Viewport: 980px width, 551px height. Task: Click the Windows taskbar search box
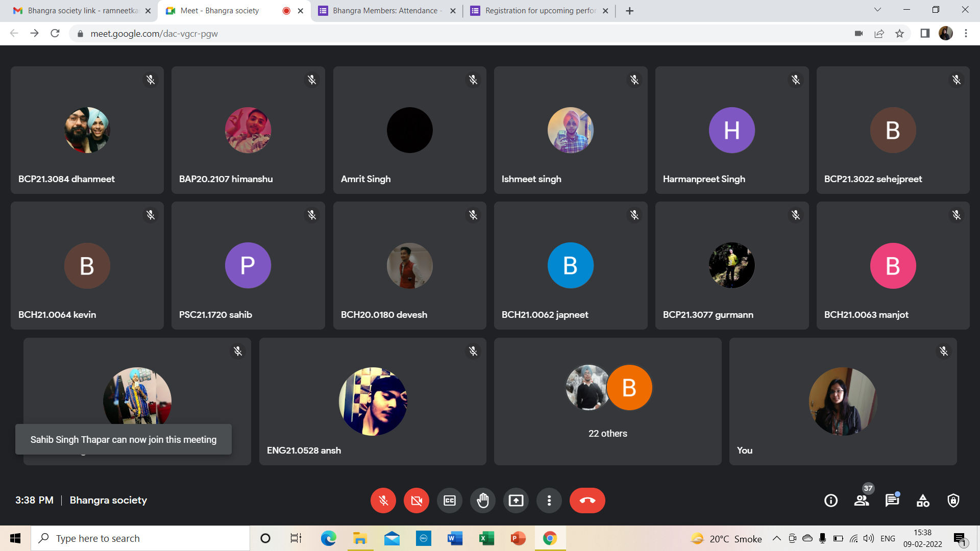140,538
